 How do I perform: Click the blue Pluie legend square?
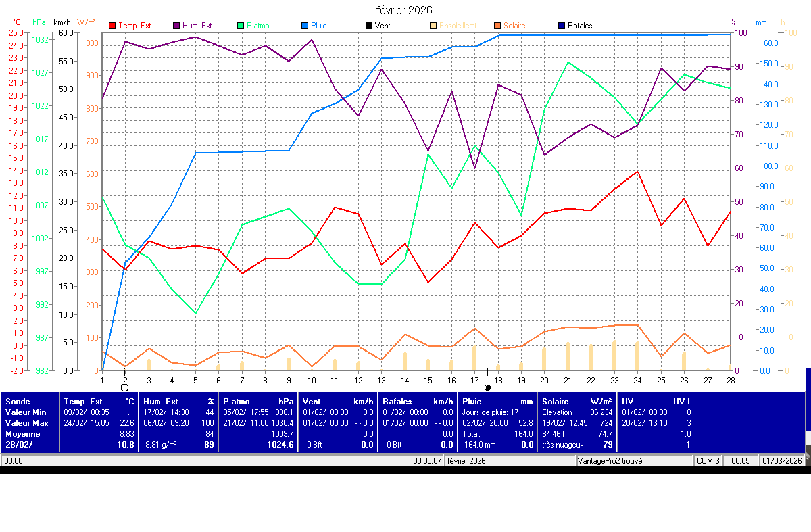tap(305, 26)
